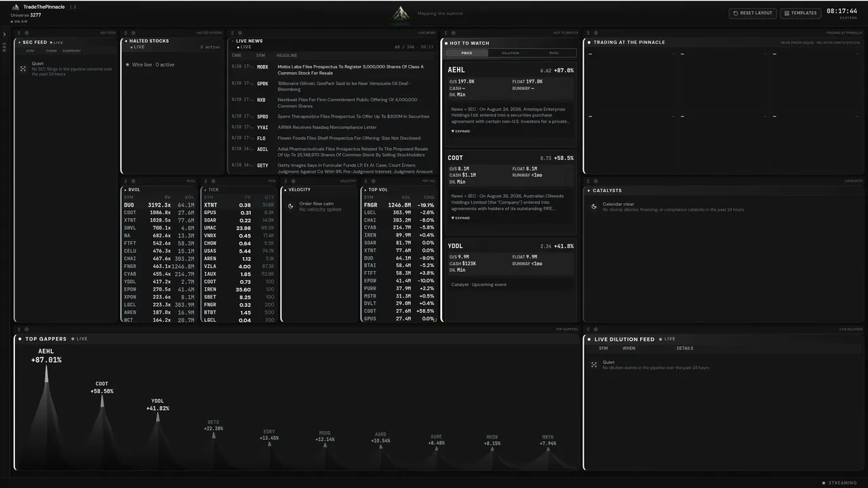Image resolution: width=868 pixels, height=488 pixels.
Task: Click the RVOL panel drag handle
Action: pyautogui.click(x=125, y=181)
